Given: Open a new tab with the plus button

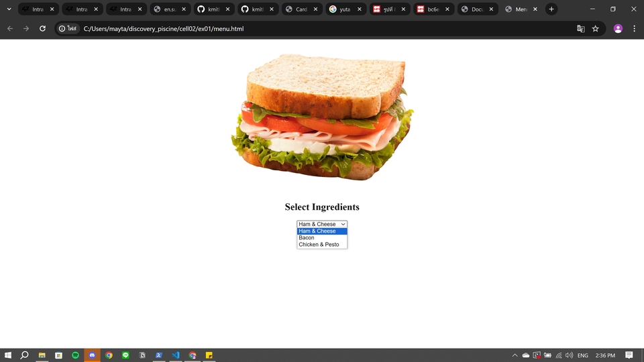Looking at the screenshot, I should 551,9.
